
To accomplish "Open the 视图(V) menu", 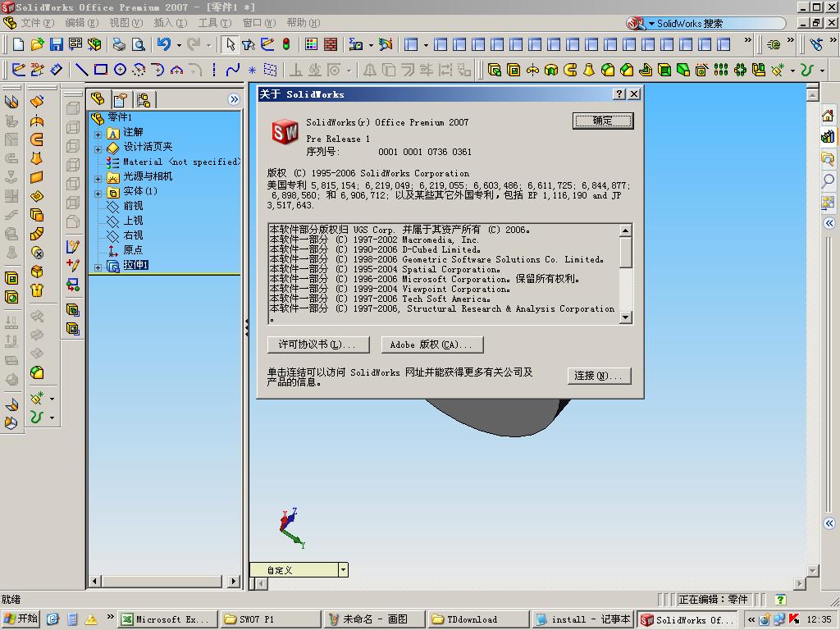I will (x=126, y=23).
